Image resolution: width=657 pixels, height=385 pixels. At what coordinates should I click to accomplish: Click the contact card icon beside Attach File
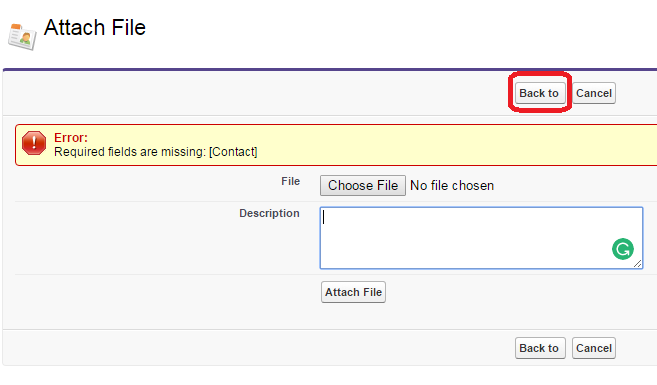click(22, 36)
